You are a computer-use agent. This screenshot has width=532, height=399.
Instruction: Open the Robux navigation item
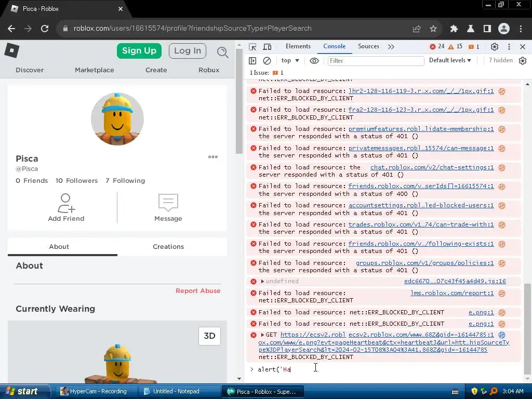point(209,70)
